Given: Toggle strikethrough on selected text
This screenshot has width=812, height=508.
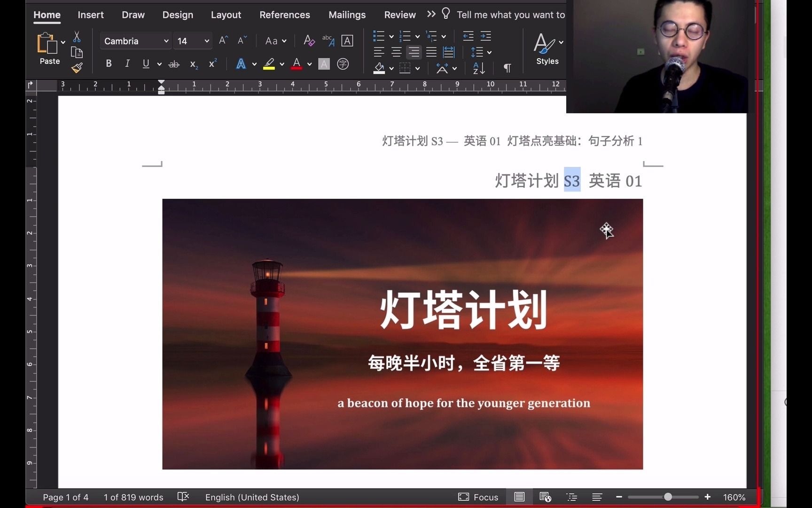Looking at the screenshot, I should [173, 63].
